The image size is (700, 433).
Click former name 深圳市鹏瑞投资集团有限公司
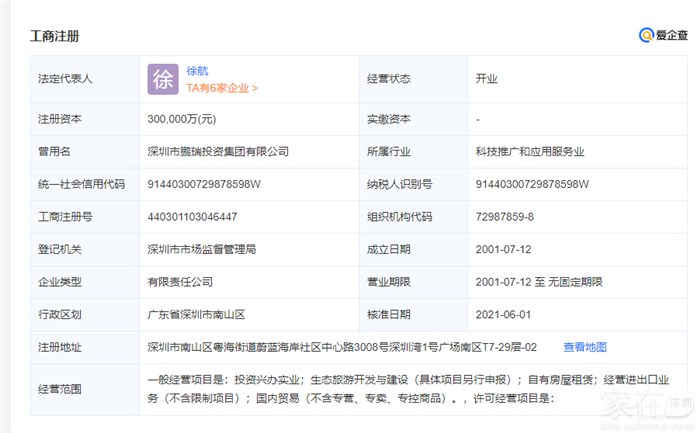tap(217, 152)
